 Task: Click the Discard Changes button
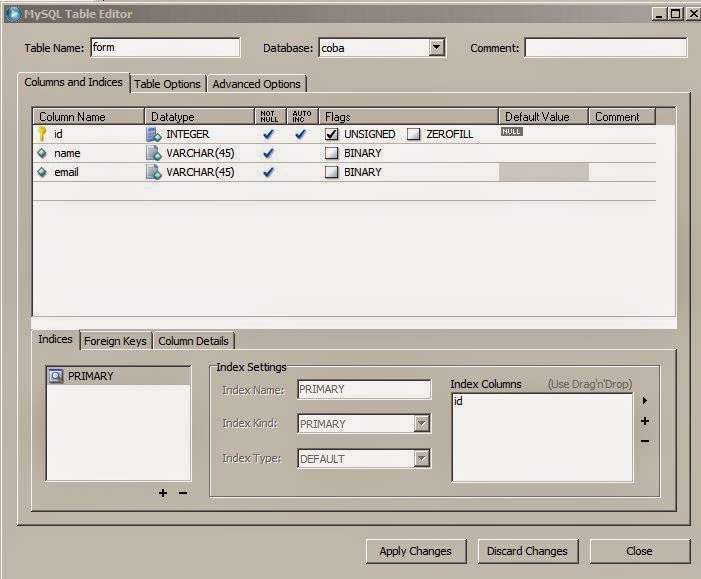[527, 551]
